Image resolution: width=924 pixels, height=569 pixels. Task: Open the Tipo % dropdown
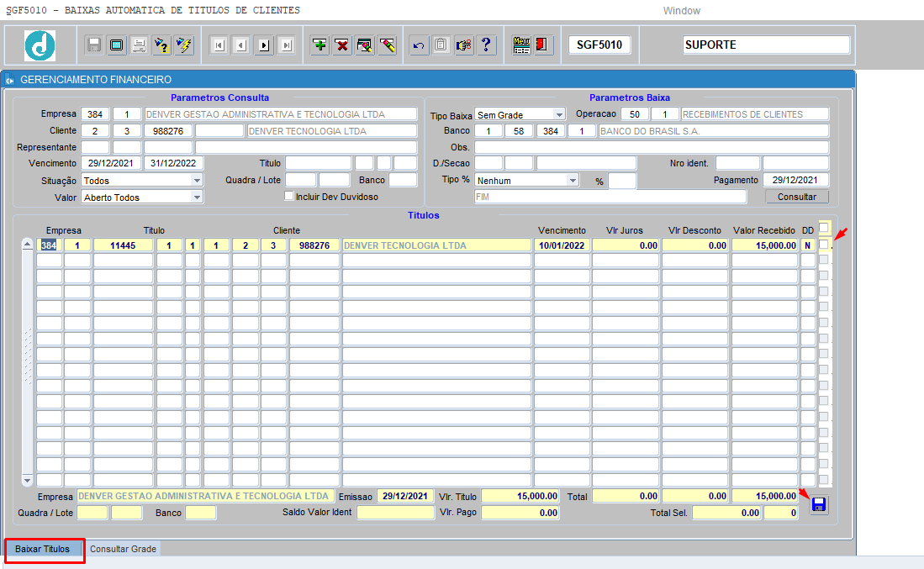[x=573, y=180]
